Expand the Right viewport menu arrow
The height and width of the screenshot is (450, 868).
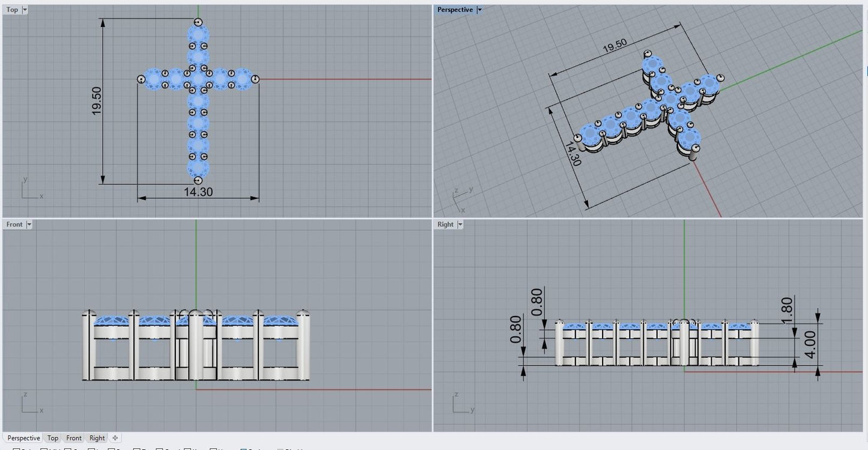[x=460, y=225]
